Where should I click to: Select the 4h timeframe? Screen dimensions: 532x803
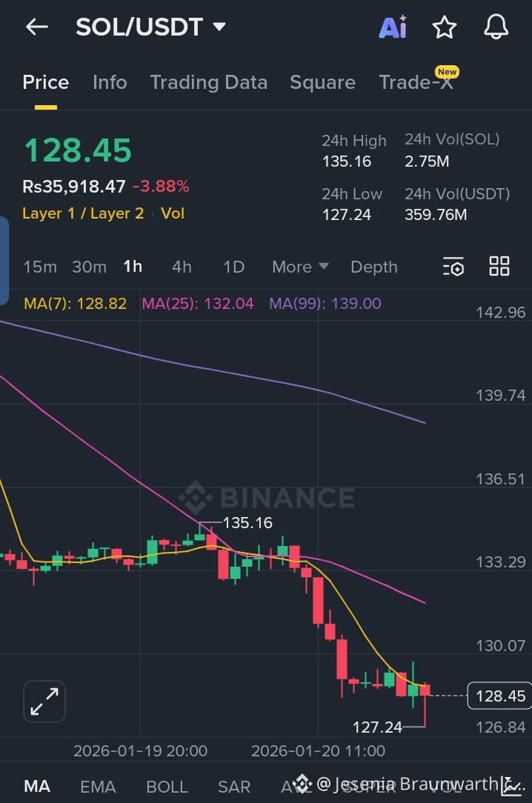coord(182,267)
